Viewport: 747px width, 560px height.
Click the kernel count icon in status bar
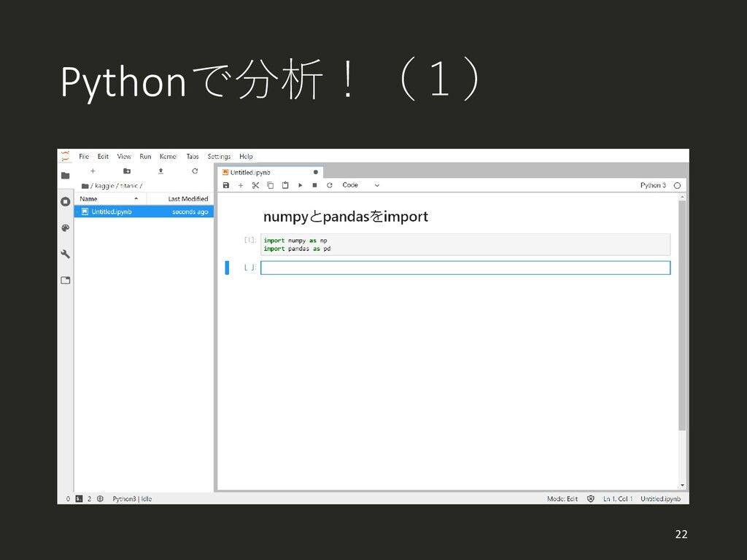pos(100,499)
